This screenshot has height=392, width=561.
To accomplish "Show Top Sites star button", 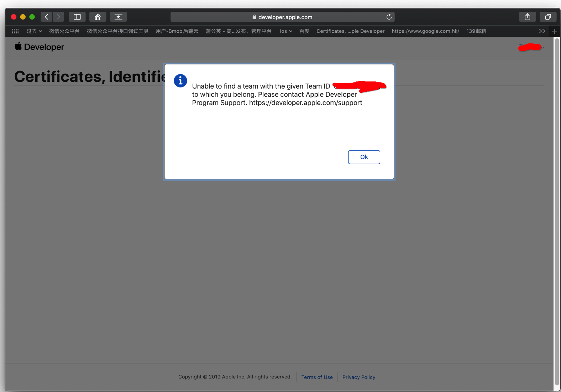I will [119, 17].
